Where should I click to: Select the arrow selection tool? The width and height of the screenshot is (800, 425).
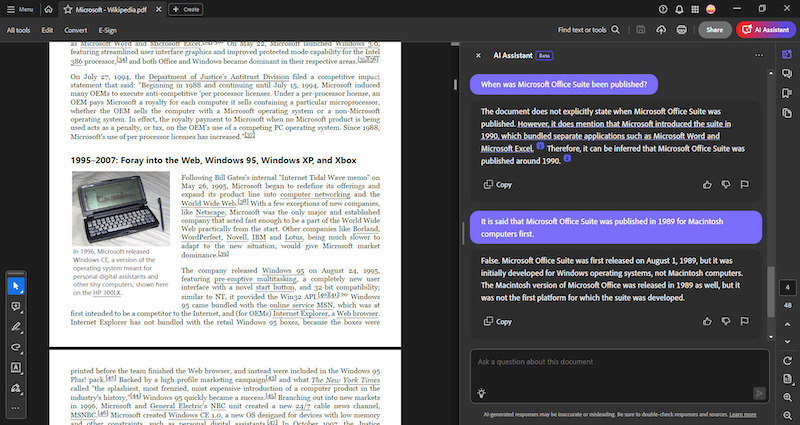(x=16, y=285)
